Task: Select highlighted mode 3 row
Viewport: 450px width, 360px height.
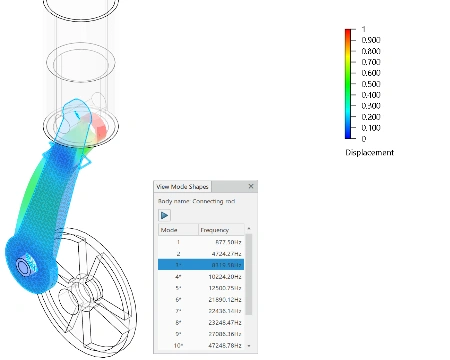Action: click(x=201, y=265)
